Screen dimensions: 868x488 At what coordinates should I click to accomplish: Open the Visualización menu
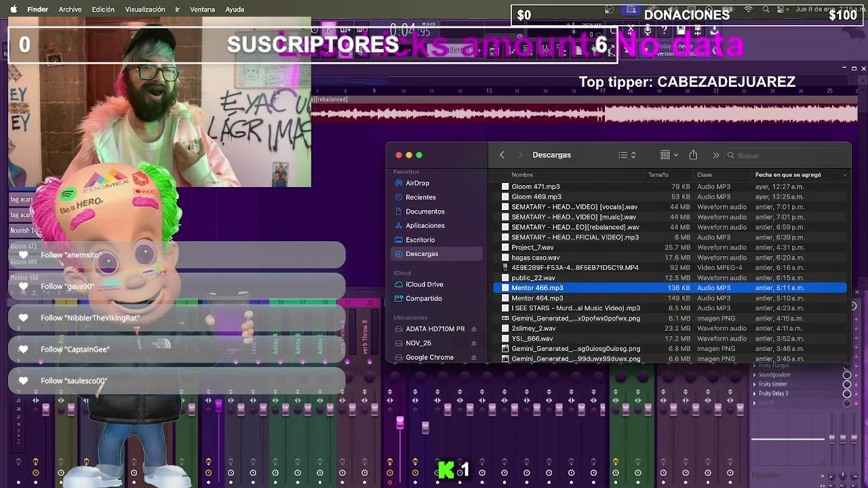tap(145, 9)
